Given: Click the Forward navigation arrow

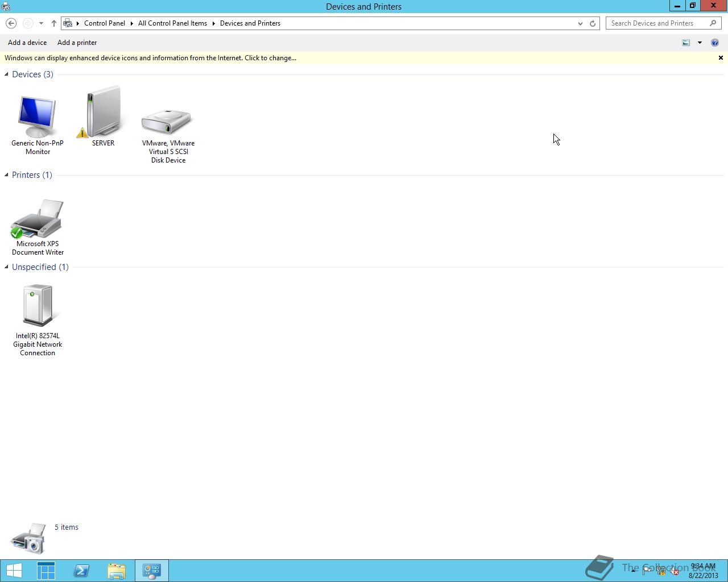Looking at the screenshot, I should pyautogui.click(x=28, y=23).
